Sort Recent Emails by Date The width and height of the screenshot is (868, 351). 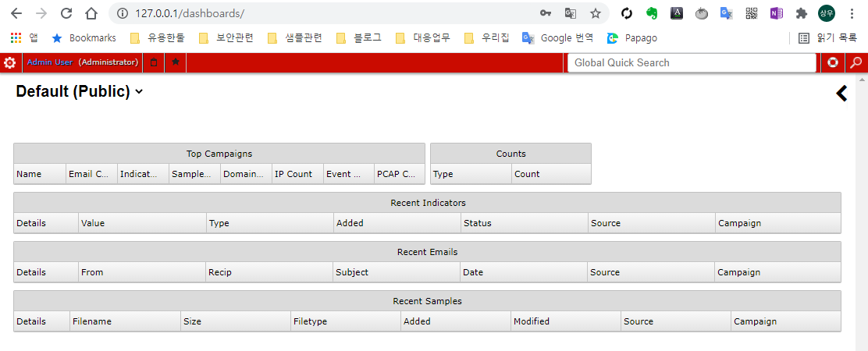click(524, 272)
